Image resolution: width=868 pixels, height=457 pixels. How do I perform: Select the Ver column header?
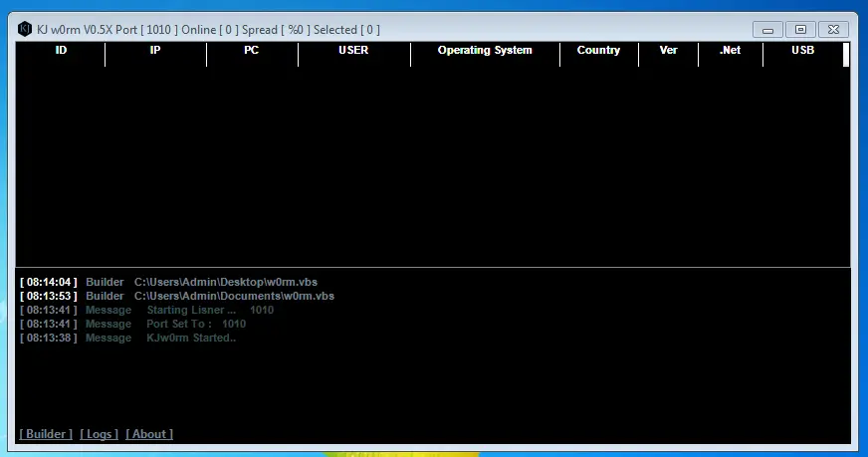click(x=668, y=51)
